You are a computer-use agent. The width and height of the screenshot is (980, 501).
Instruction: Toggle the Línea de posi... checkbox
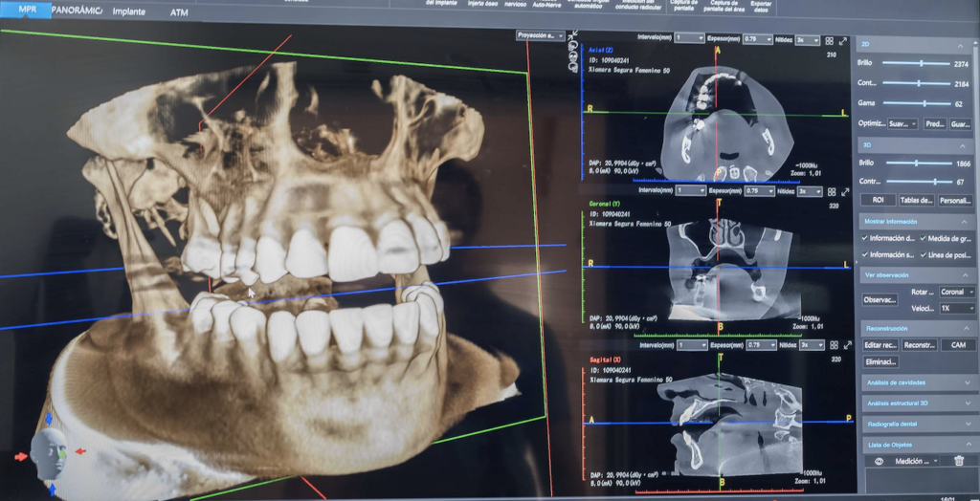(x=924, y=255)
